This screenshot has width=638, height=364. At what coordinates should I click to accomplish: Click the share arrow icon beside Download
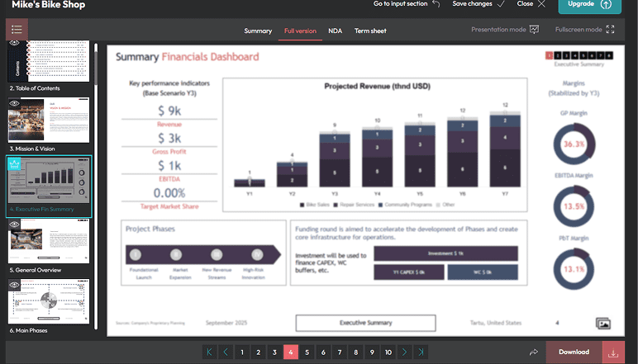(x=534, y=352)
